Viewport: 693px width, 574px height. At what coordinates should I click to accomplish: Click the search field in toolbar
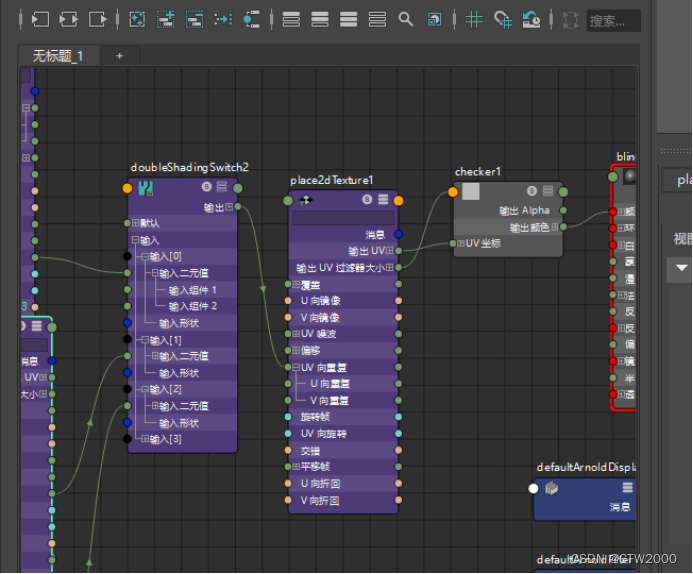coord(614,21)
